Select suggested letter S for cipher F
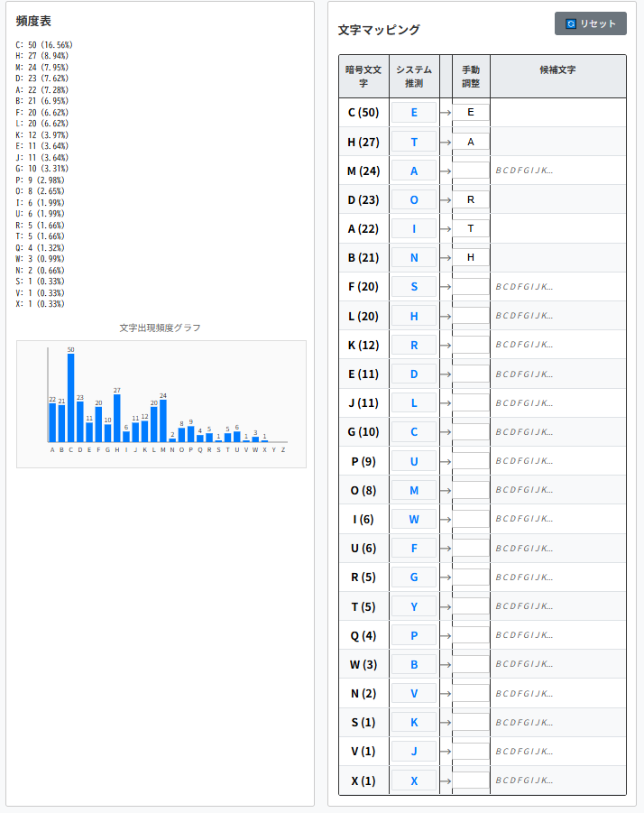This screenshot has height=813, width=644. point(414,287)
